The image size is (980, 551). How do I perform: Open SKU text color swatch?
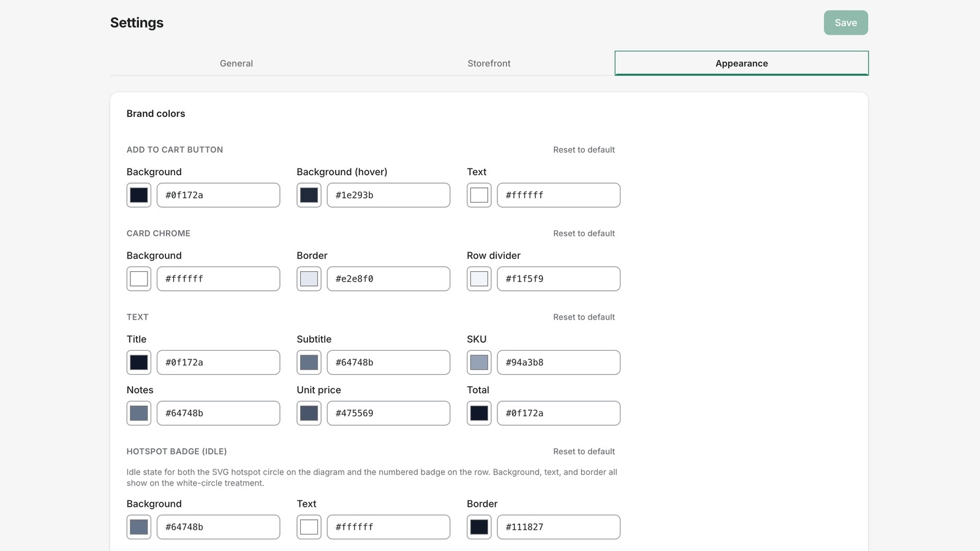479,362
